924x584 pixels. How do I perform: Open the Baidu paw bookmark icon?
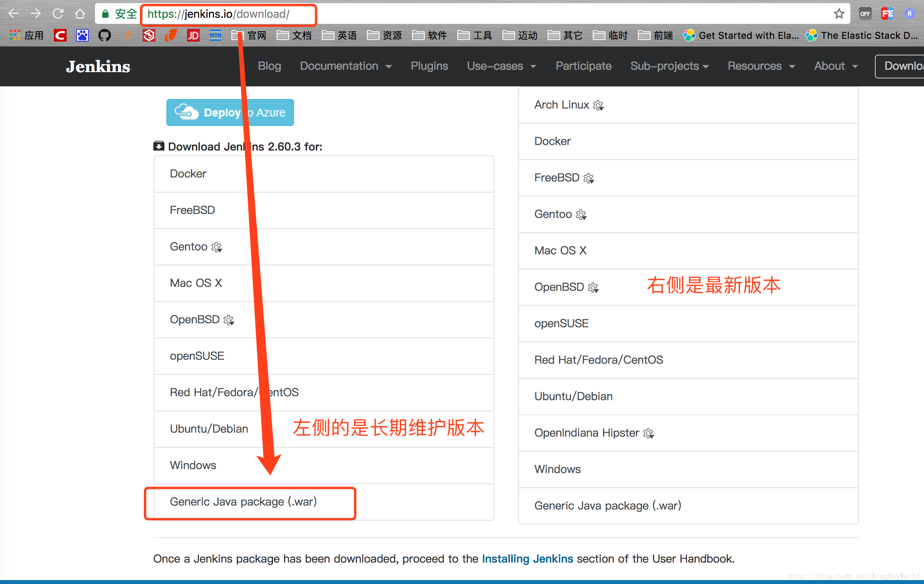pos(82,36)
